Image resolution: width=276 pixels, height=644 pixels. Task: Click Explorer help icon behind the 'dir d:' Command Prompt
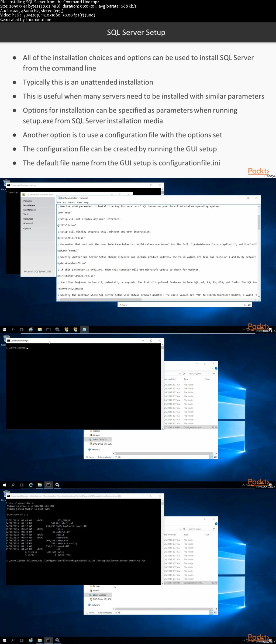click(216, 524)
